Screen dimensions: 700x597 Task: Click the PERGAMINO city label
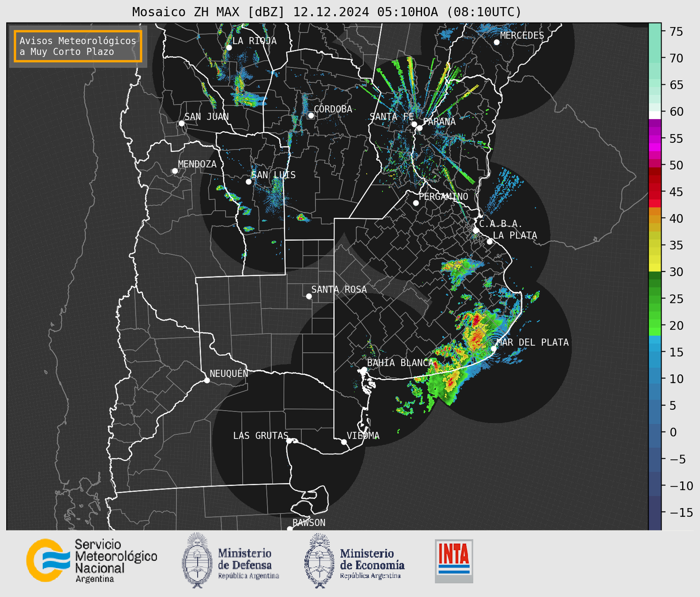tap(444, 197)
